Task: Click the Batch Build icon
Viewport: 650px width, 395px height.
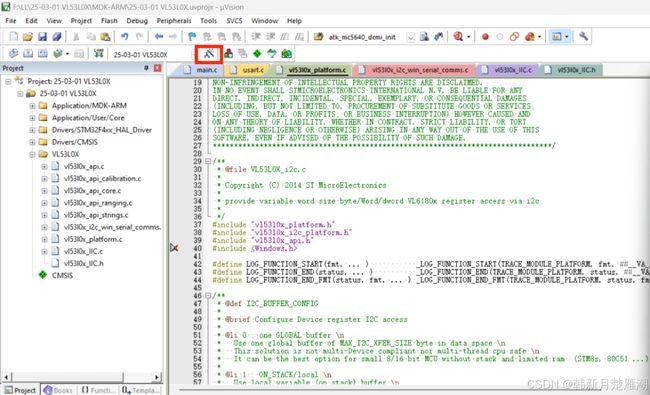Action: click(58, 53)
